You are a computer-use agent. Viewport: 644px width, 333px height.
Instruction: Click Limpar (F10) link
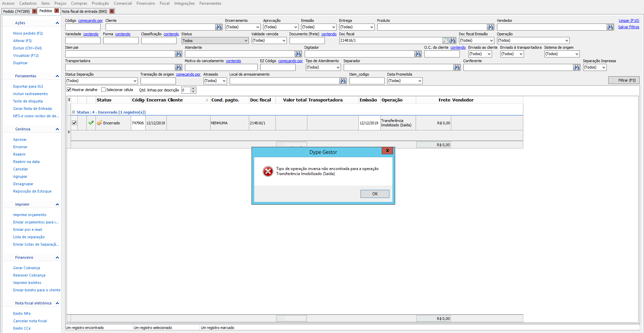point(629,20)
